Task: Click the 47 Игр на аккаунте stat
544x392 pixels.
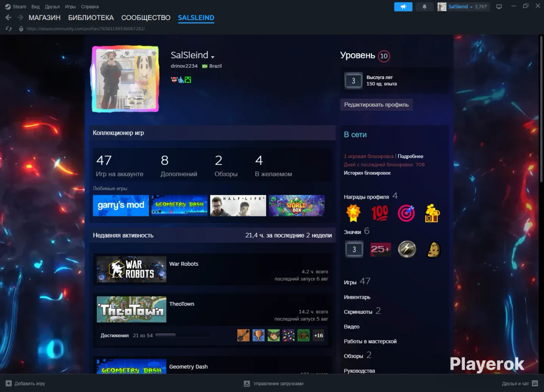Action: [120, 165]
